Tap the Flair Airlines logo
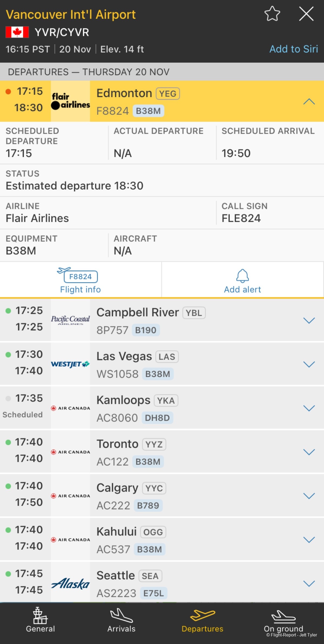324x644 pixels. [x=70, y=101]
